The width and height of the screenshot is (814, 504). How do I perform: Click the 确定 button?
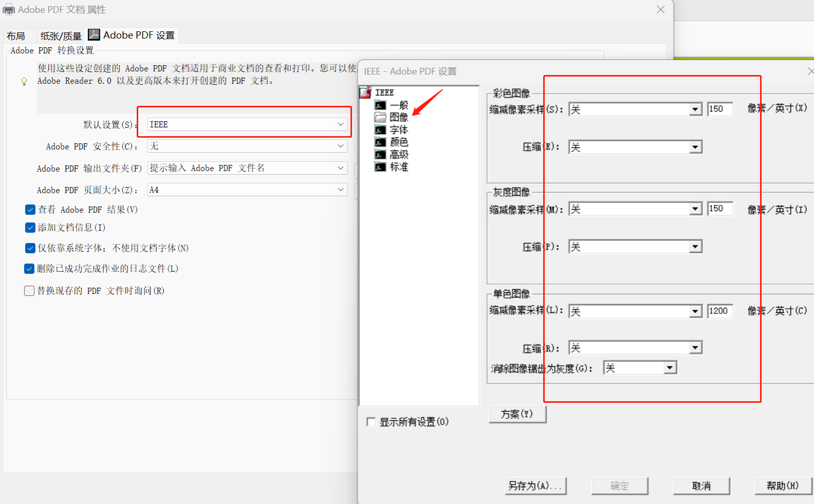[620, 486]
